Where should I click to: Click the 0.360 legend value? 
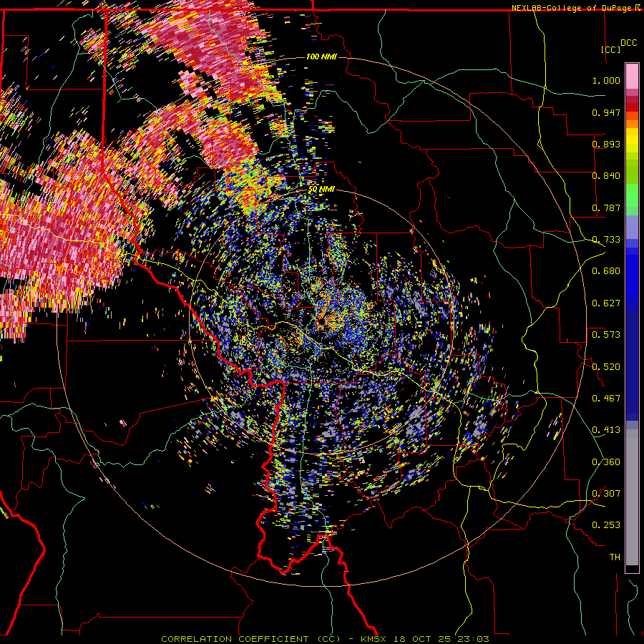click(606, 462)
